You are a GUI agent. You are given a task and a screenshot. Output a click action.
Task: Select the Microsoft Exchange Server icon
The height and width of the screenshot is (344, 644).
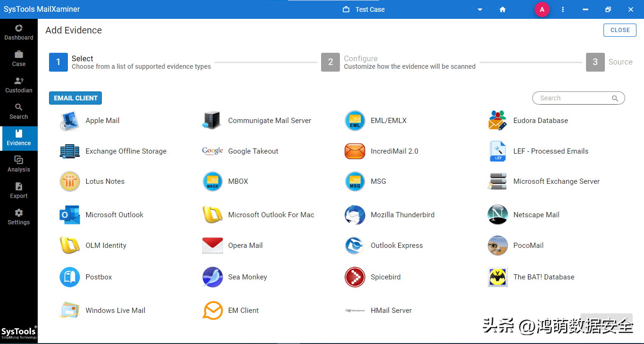497,181
